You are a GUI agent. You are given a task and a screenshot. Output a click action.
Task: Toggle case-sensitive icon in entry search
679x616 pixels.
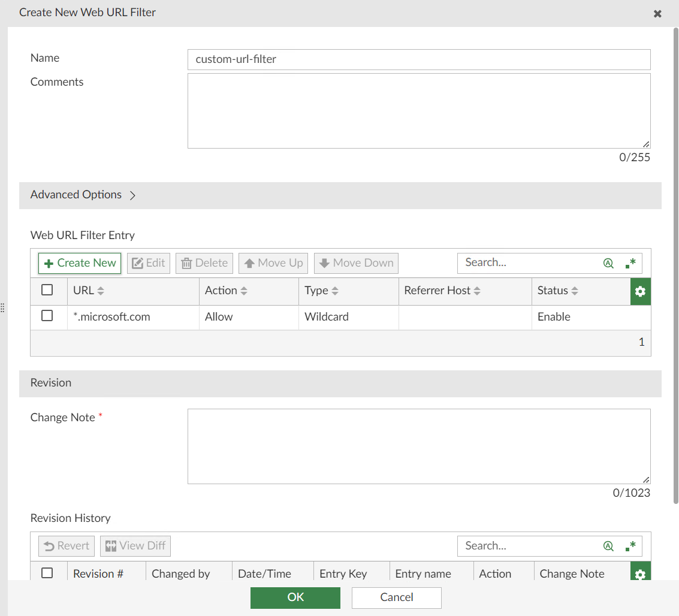click(608, 263)
